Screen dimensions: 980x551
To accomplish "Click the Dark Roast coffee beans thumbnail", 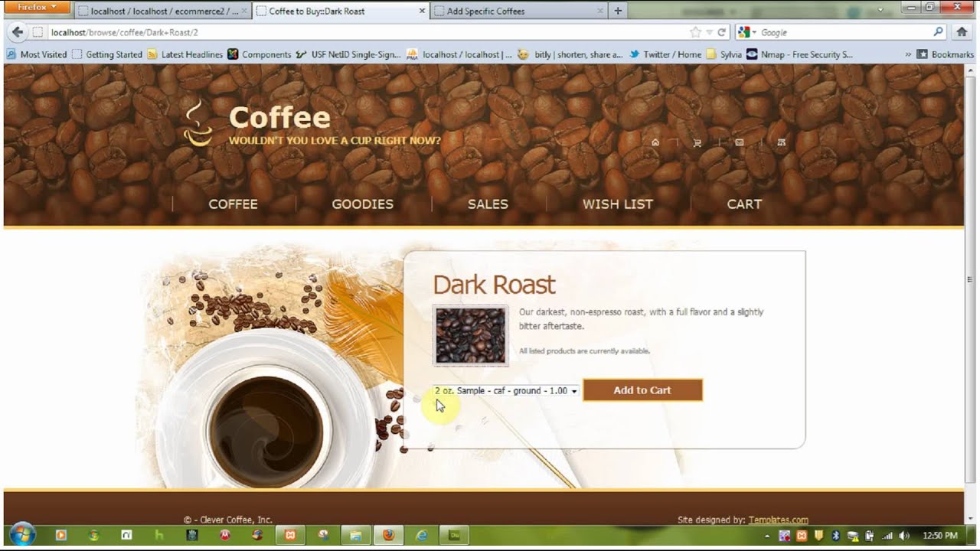I will point(470,335).
